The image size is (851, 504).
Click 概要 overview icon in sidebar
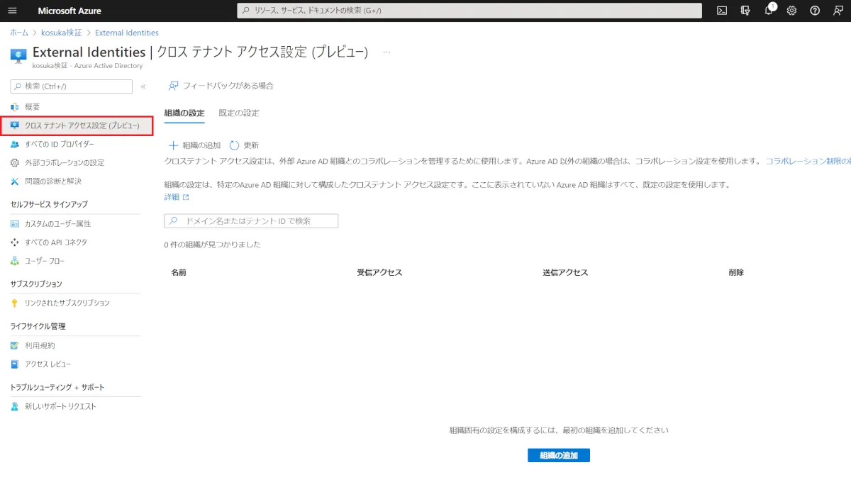click(15, 107)
